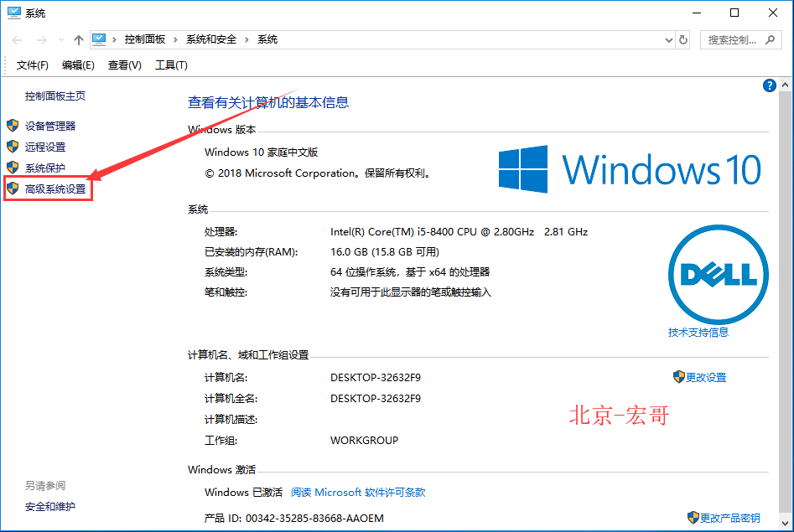The height and width of the screenshot is (532, 794).
Task: Click the scrollbar down arrow
Action: pos(785,523)
